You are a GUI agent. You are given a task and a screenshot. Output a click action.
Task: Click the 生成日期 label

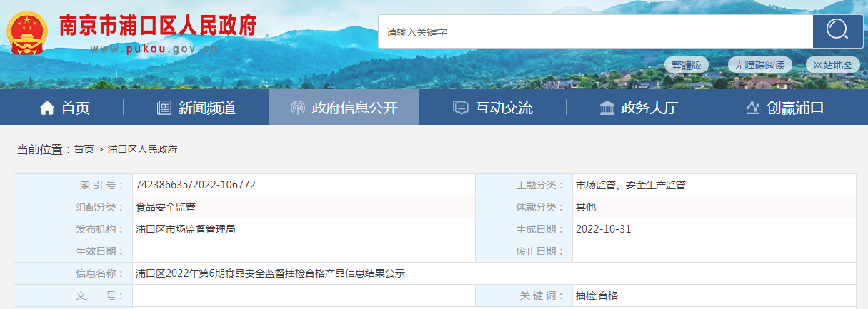(540, 229)
